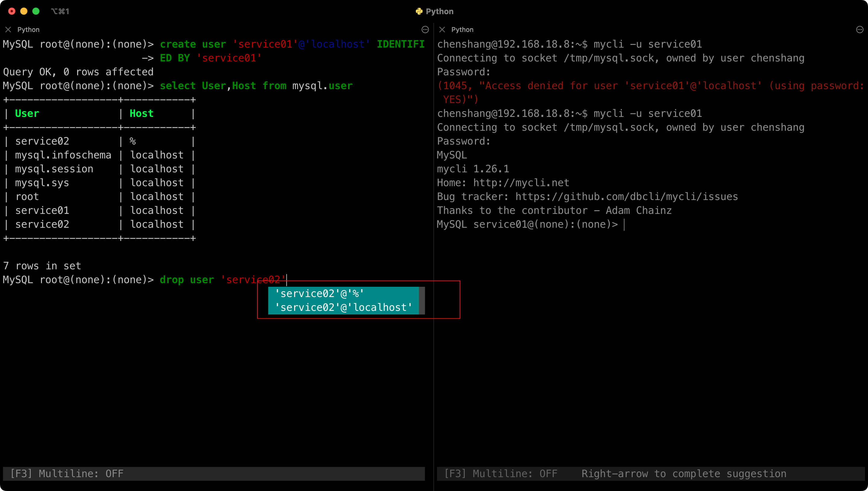Open right pane options menu icon

pos(860,30)
